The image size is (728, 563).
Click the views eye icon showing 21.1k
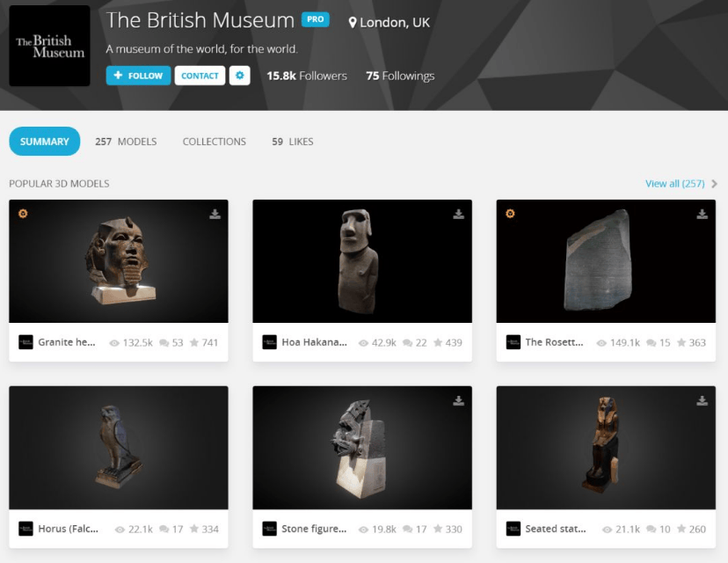click(608, 530)
